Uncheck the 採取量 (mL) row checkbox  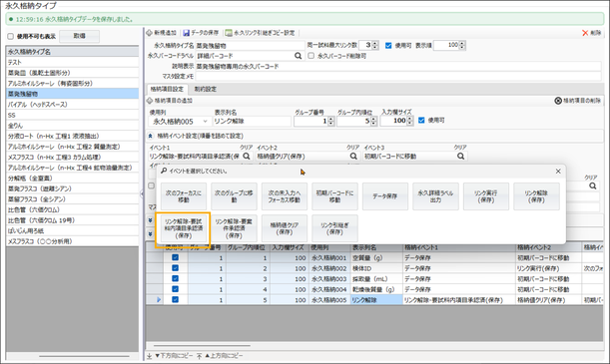pos(175,278)
